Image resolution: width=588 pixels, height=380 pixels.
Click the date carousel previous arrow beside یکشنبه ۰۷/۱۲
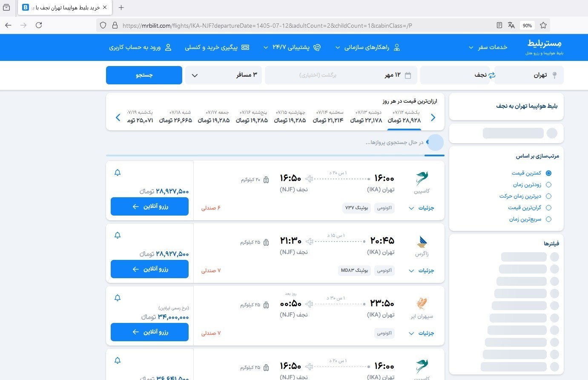click(x=433, y=118)
